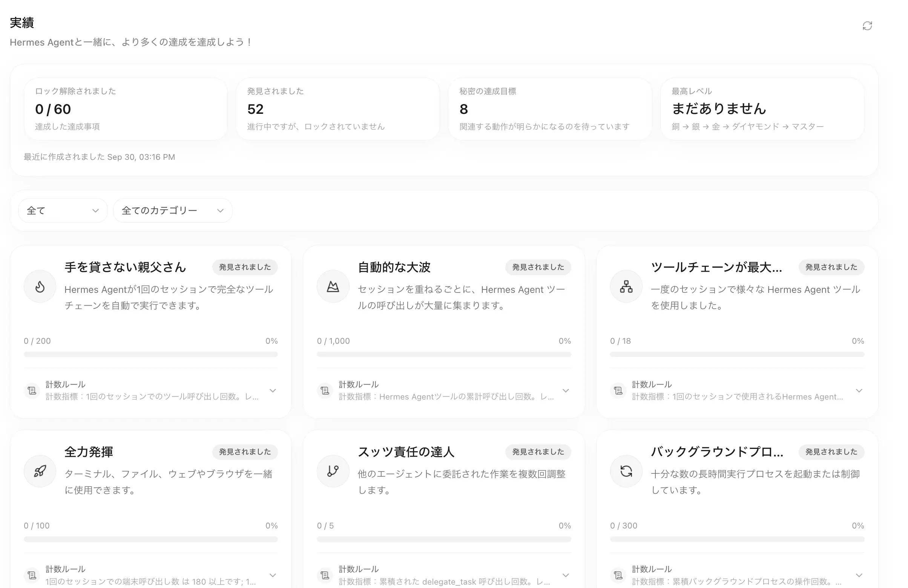Screen dimensions: 908x588
Task: Click the 0 / 300 progress count
Action: click(623, 525)
